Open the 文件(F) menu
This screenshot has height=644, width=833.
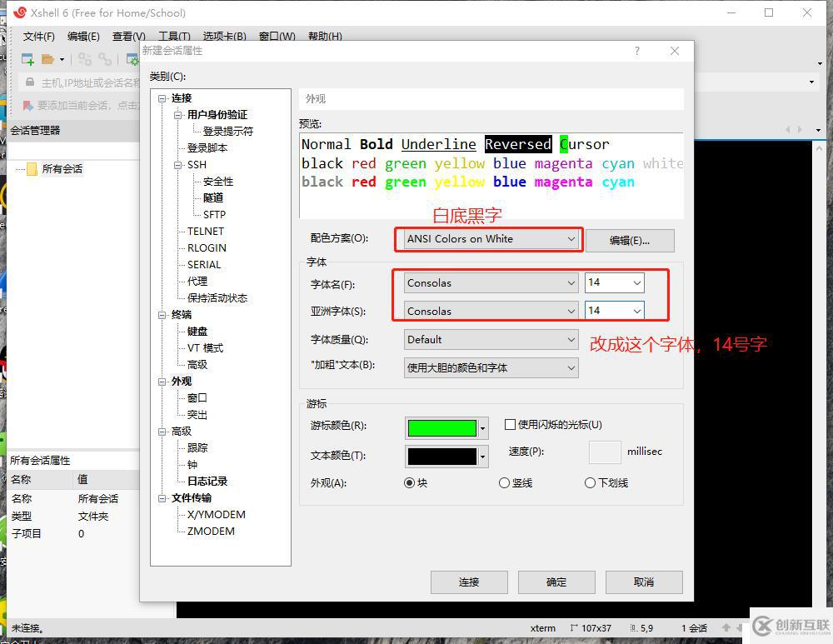click(x=39, y=36)
